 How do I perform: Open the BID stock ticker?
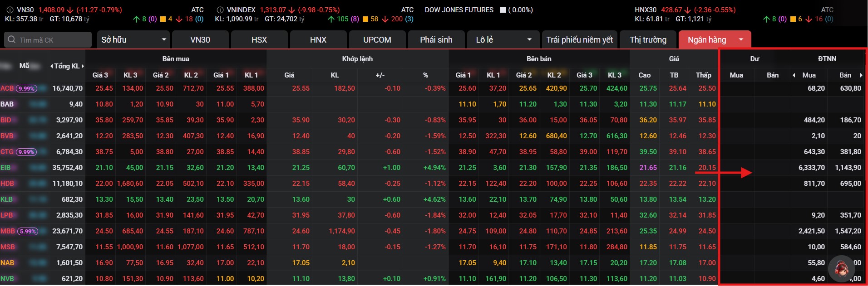pos(6,120)
